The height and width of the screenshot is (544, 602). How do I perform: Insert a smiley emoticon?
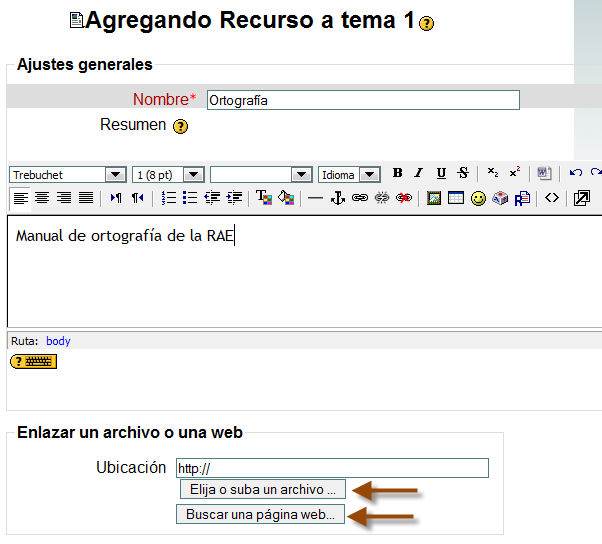point(478,198)
